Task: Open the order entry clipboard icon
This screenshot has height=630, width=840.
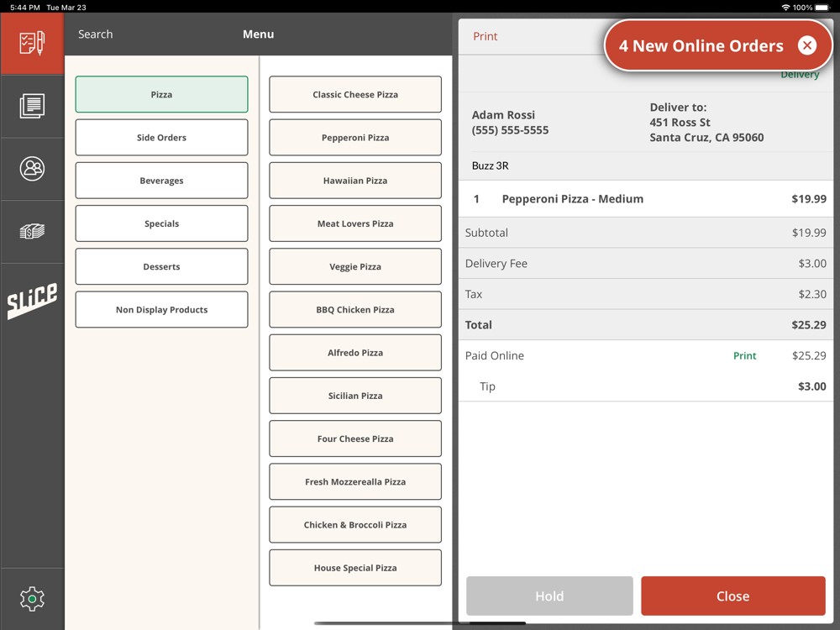Action: [x=32, y=43]
